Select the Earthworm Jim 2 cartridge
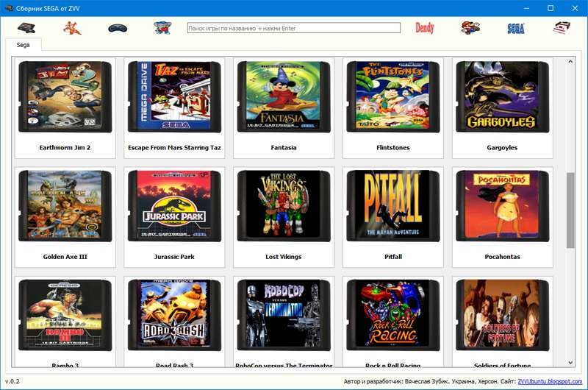 (x=65, y=96)
